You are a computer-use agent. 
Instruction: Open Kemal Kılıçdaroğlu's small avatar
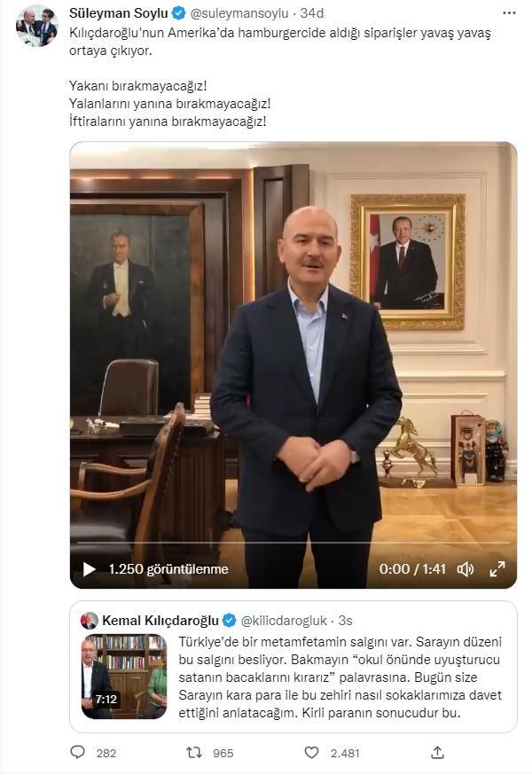coord(90,620)
